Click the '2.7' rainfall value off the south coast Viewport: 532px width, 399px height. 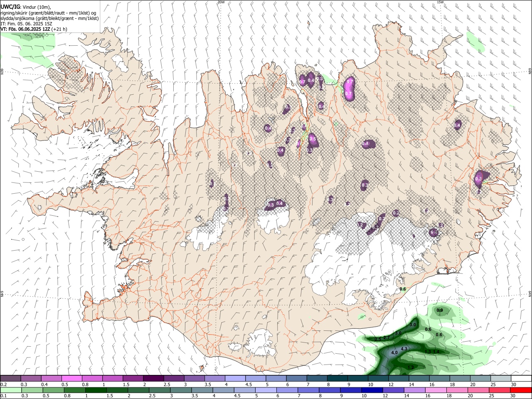[x=387, y=338]
